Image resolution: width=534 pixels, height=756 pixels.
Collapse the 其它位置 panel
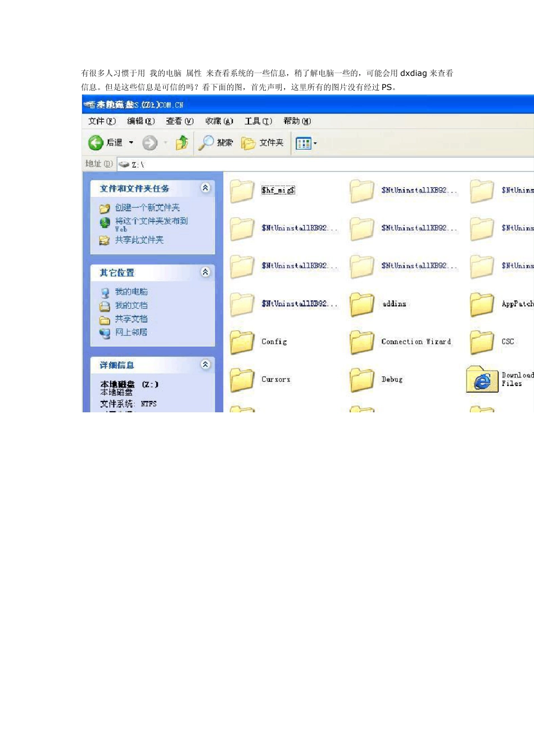click(206, 272)
